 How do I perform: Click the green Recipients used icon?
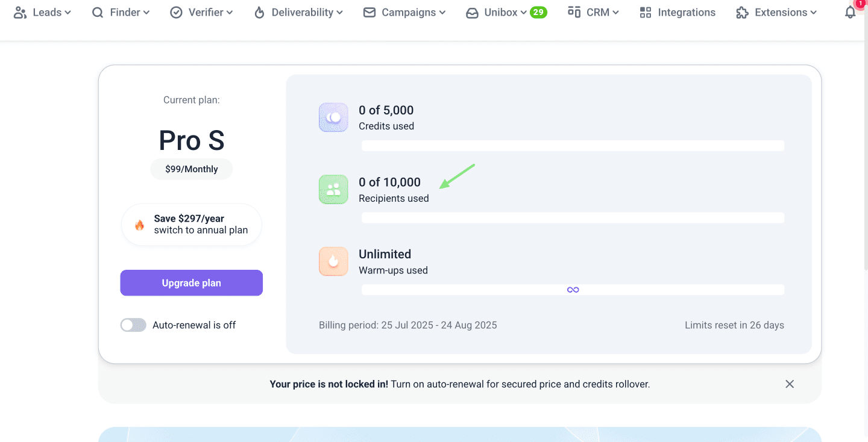tap(333, 190)
